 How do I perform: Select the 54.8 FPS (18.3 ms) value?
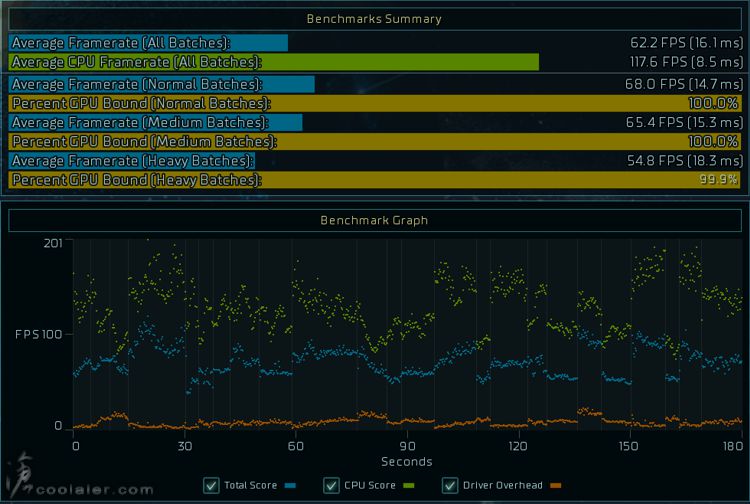pyautogui.click(x=685, y=161)
